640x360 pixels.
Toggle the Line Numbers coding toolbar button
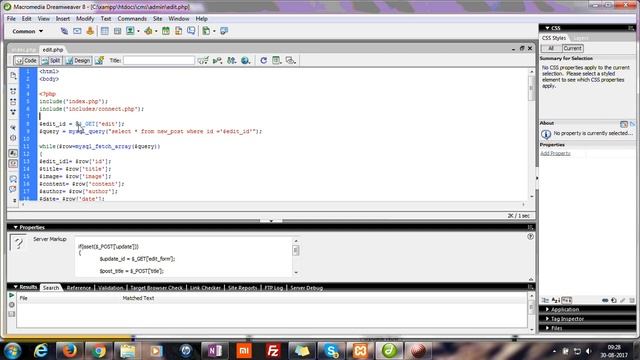point(13,153)
